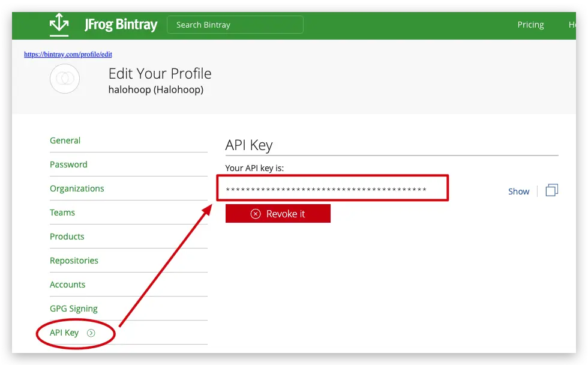Copy the API key to clipboard
Viewport: 588px width, 365px height.
coord(551,190)
